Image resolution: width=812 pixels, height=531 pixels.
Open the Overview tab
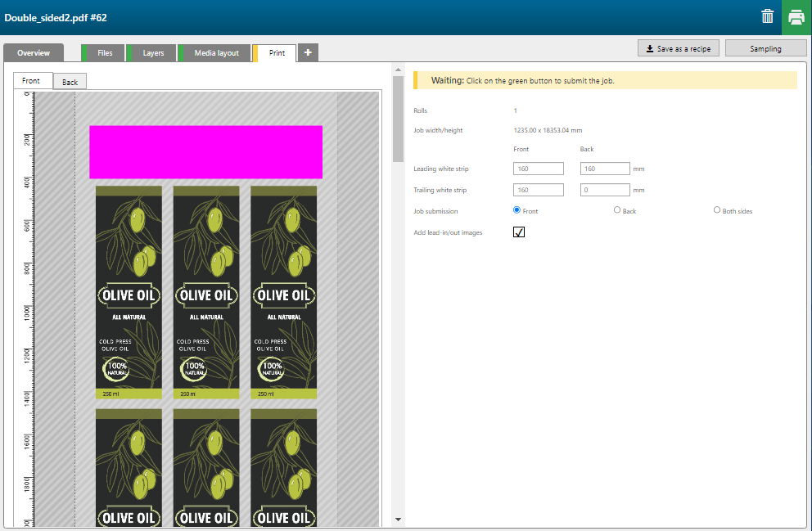[x=34, y=53]
